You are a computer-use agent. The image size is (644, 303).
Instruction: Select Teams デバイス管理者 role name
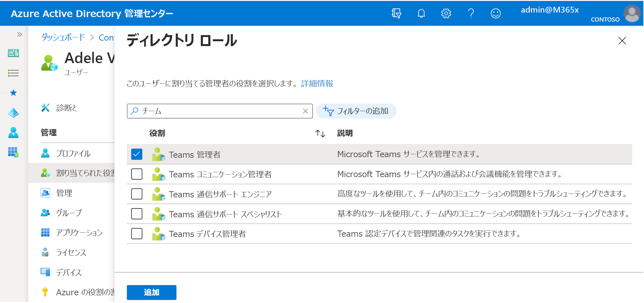[207, 234]
